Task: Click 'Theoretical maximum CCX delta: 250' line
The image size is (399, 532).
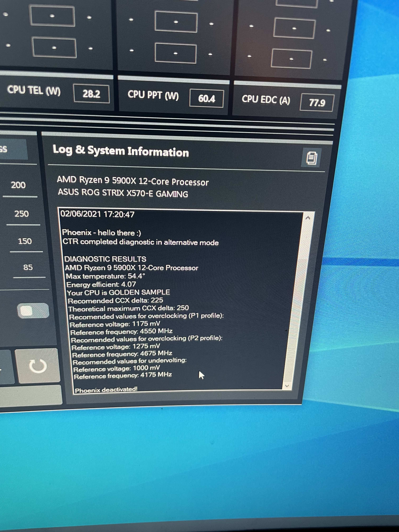Action: [x=129, y=308]
